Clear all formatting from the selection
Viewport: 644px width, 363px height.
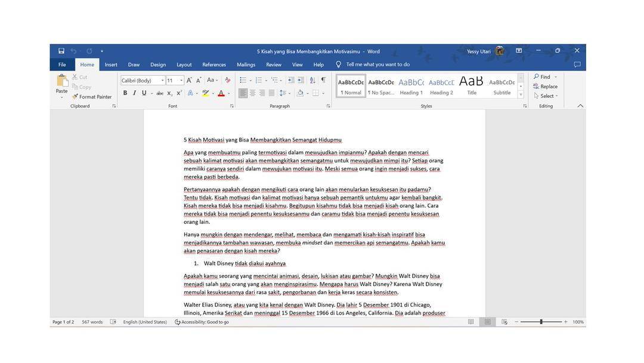(x=228, y=80)
